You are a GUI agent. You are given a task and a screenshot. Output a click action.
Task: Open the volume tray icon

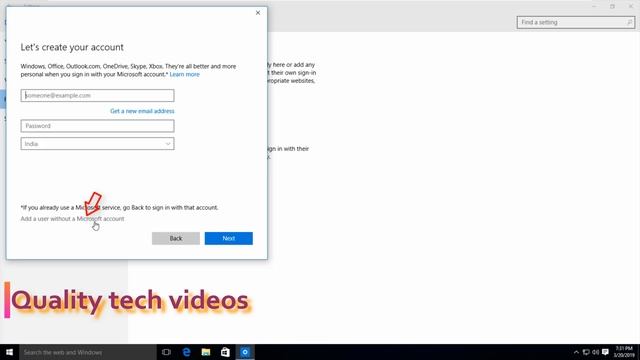pyautogui.click(x=596, y=352)
